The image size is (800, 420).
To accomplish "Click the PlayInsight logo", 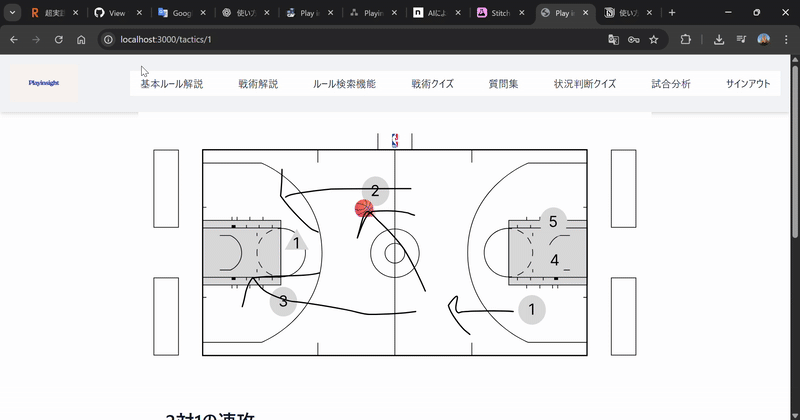I will click(x=43, y=84).
